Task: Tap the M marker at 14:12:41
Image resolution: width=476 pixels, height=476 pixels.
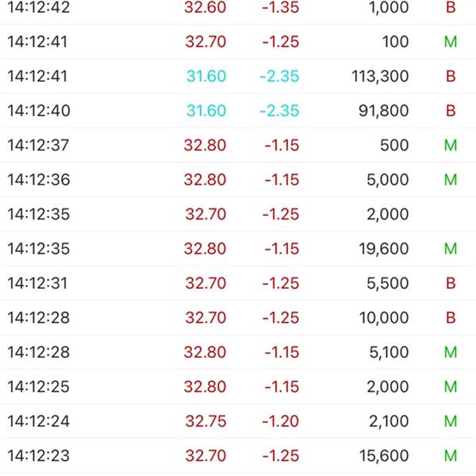Action: point(451,41)
